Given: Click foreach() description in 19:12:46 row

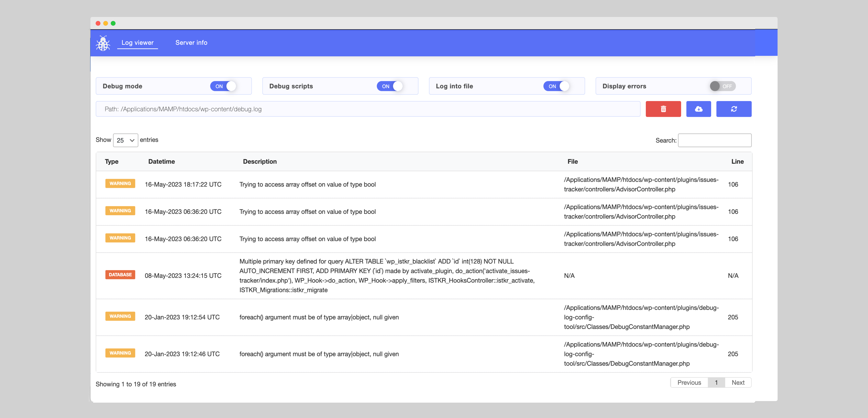Looking at the screenshot, I should pyautogui.click(x=319, y=354).
